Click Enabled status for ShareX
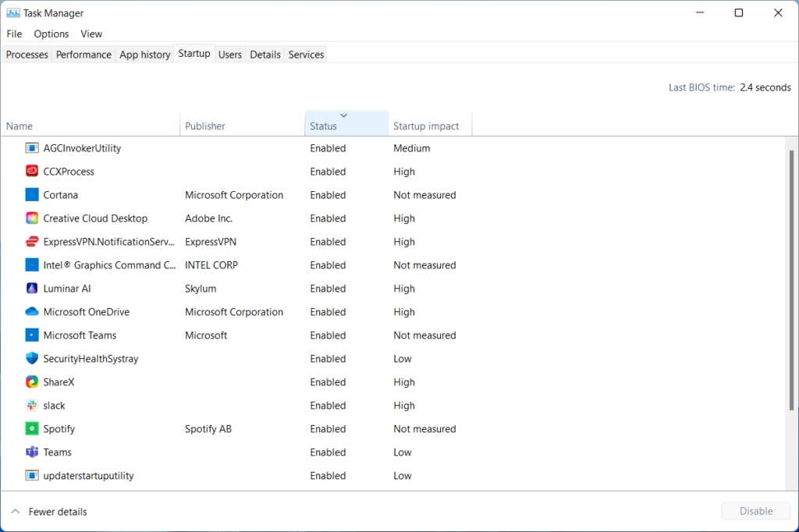799x532 pixels. tap(328, 382)
